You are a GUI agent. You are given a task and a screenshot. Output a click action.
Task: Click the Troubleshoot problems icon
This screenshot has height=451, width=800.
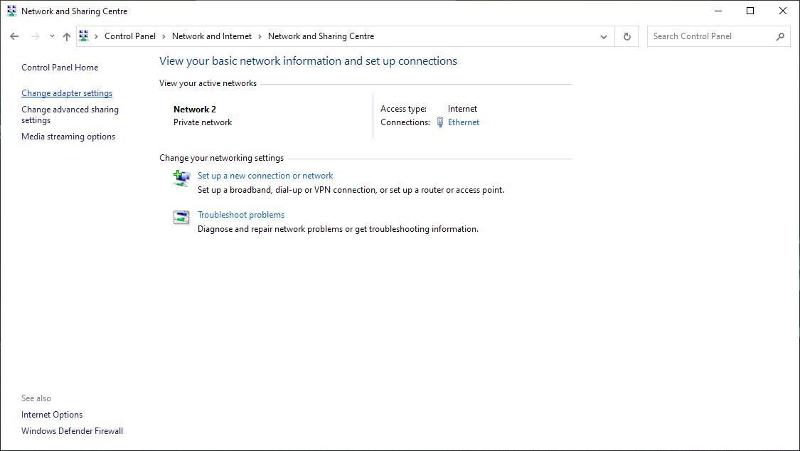coord(181,217)
